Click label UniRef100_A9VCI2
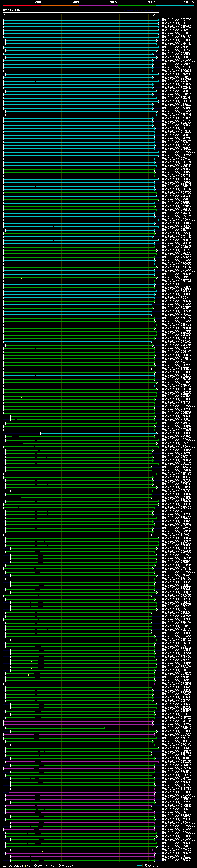Image resolution: width=197 pixels, height=868 pixels. pos(177,850)
